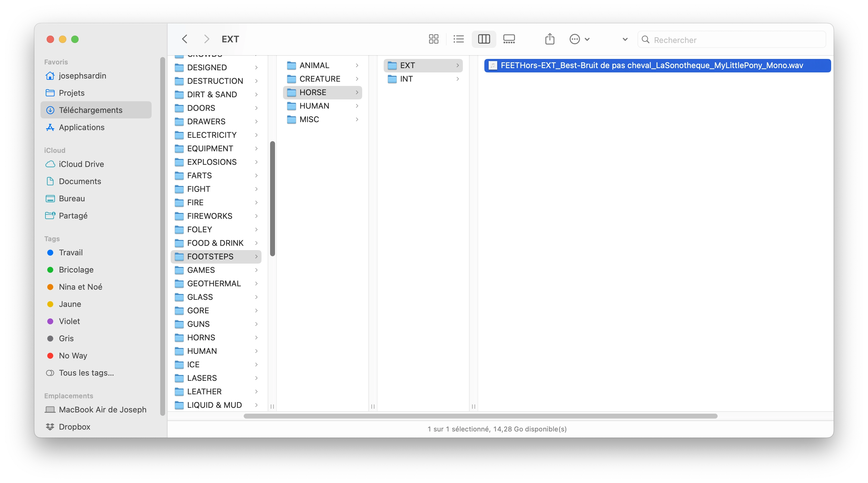Expand the CREATURE subfolder chevron
This screenshot has height=483, width=868.
click(x=357, y=79)
